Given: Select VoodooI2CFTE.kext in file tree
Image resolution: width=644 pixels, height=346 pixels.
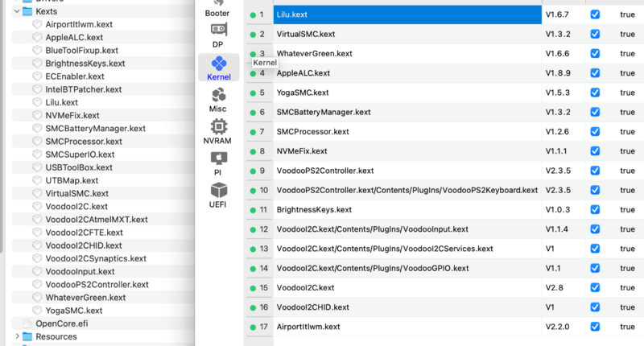Looking at the screenshot, I should coord(85,233).
